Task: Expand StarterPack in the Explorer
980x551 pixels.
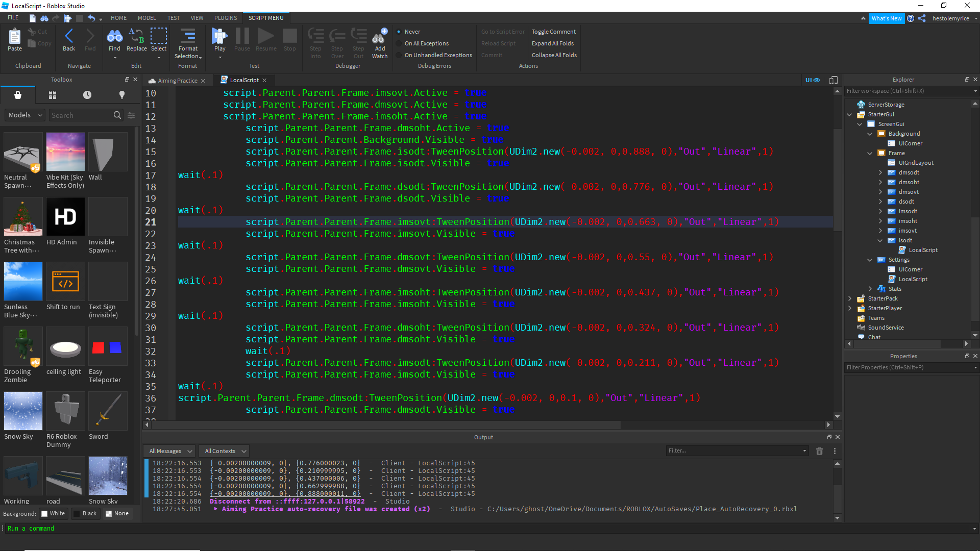Action: click(x=849, y=298)
